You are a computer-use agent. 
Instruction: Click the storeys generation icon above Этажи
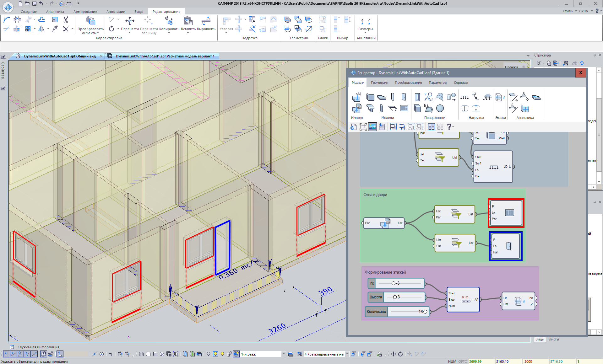click(499, 98)
